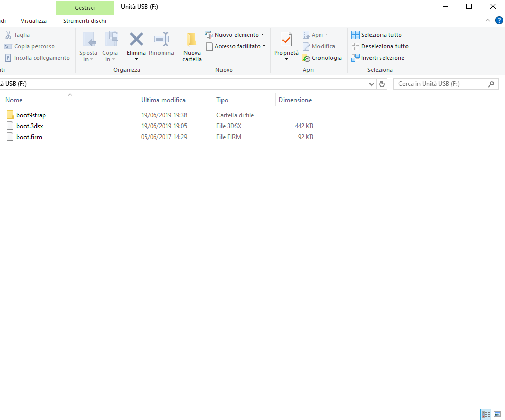Click the Incolla collegamento icon
505x420 pixels.
click(8, 58)
